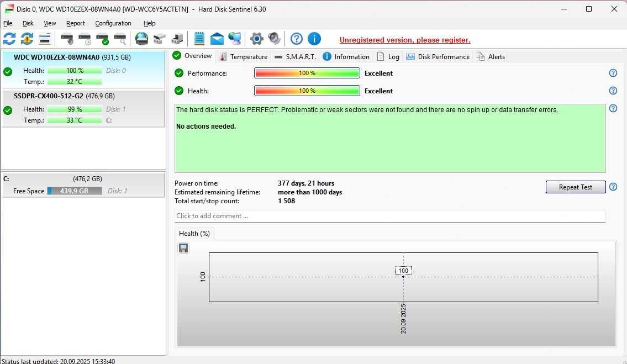Click the WDC disk Temp 32 °C bar

pos(75,82)
